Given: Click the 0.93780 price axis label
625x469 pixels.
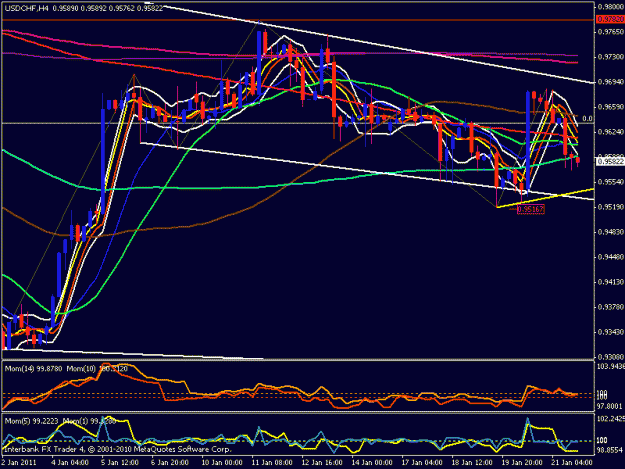Looking at the screenshot, I should pyautogui.click(x=611, y=307).
